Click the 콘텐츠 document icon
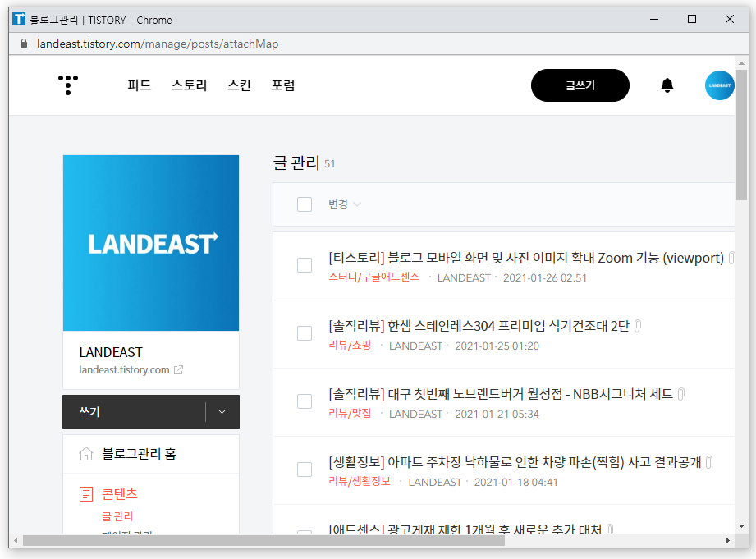Screen dimensions: 756x559 (x=86, y=494)
